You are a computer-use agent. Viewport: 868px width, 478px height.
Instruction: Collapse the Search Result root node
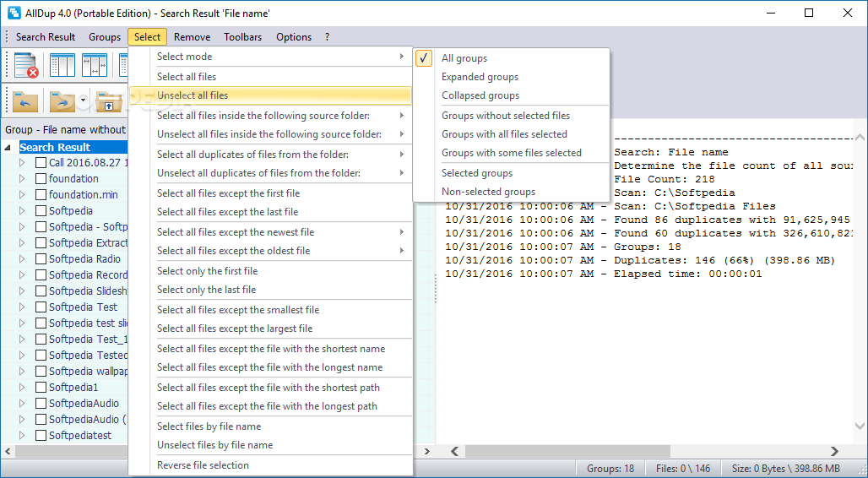click(8, 148)
